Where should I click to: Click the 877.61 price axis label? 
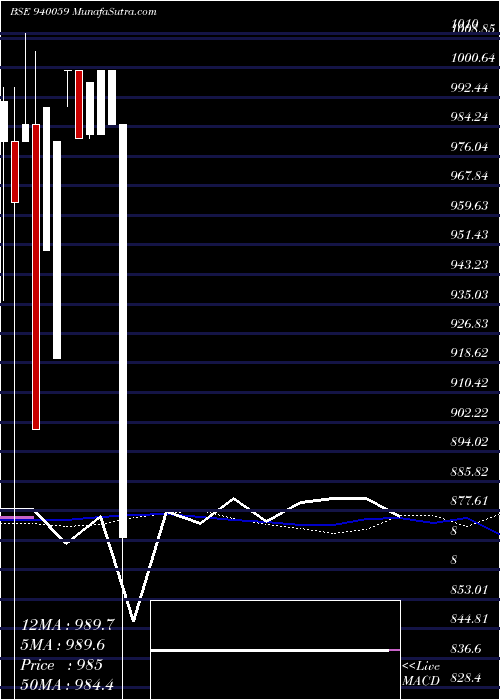[x=470, y=501]
